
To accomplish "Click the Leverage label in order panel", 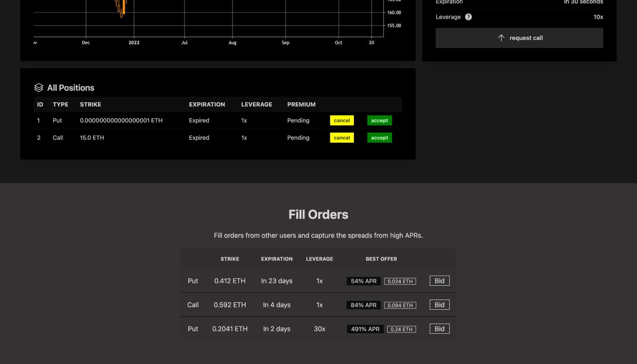I will pos(448,17).
